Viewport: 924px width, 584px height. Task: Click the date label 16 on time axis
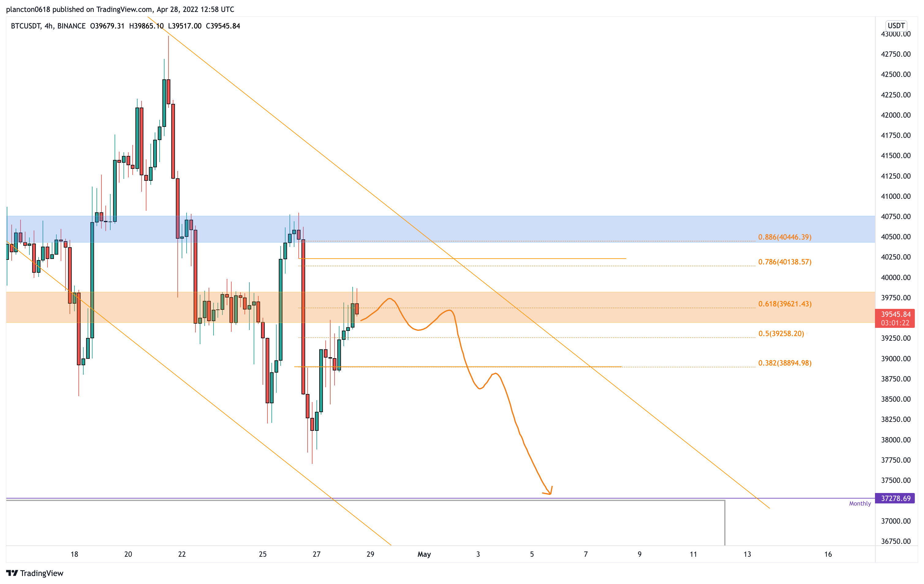[x=828, y=554]
